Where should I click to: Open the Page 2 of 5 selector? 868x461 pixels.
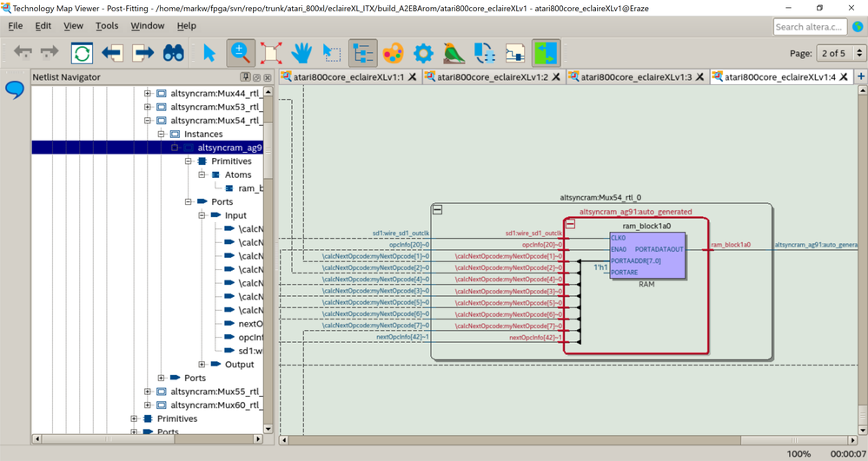click(841, 53)
